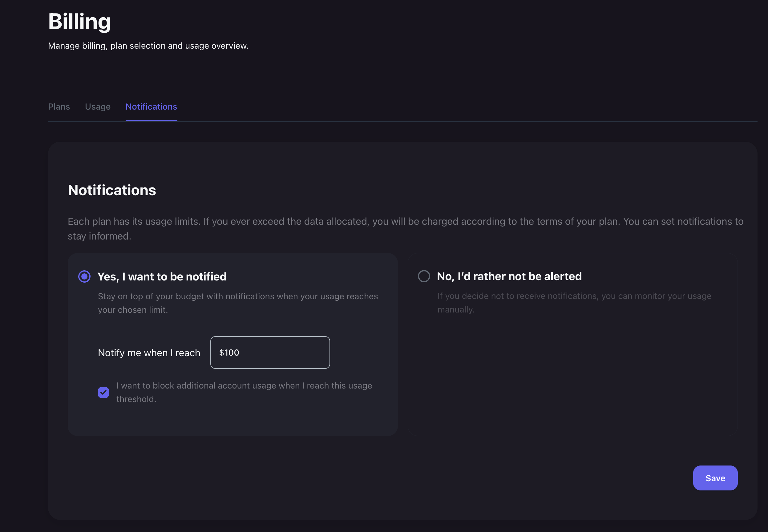Click the Notifications section heading

(112, 190)
